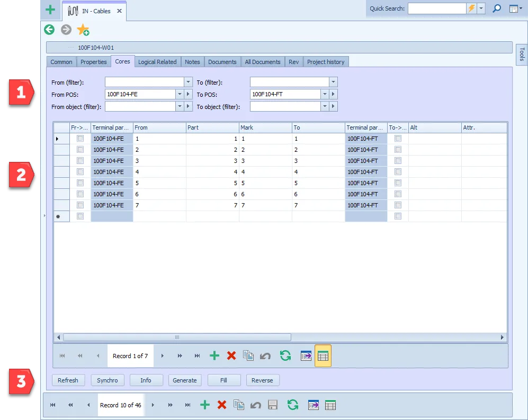
Task: Add a core record with green plus
Action: tap(214, 356)
